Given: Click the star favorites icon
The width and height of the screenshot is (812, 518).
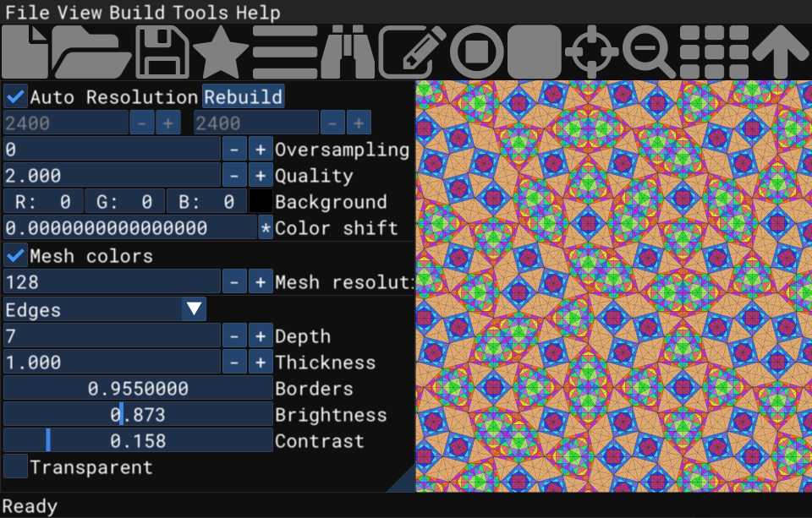Looking at the screenshot, I should 220,52.
